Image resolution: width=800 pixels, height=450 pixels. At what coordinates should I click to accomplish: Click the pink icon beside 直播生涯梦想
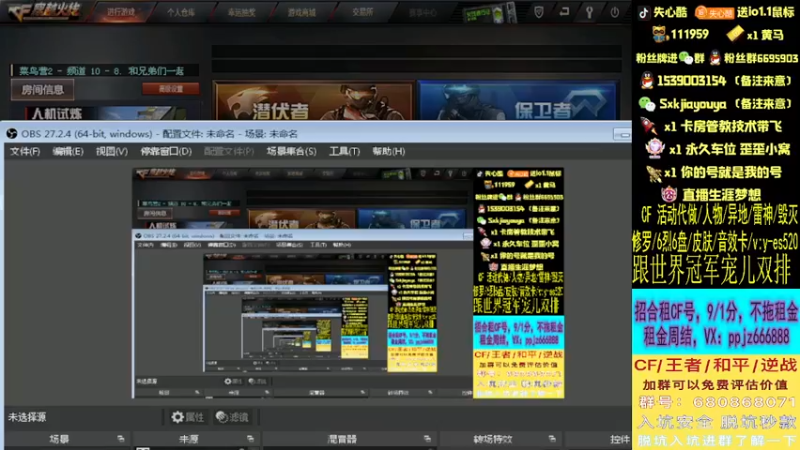pos(669,194)
